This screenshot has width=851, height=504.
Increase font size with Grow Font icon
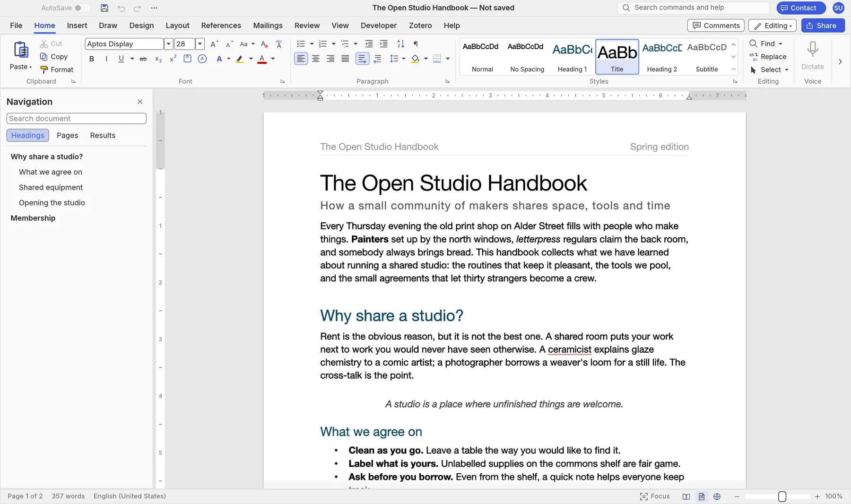pyautogui.click(x=214, y=44)
